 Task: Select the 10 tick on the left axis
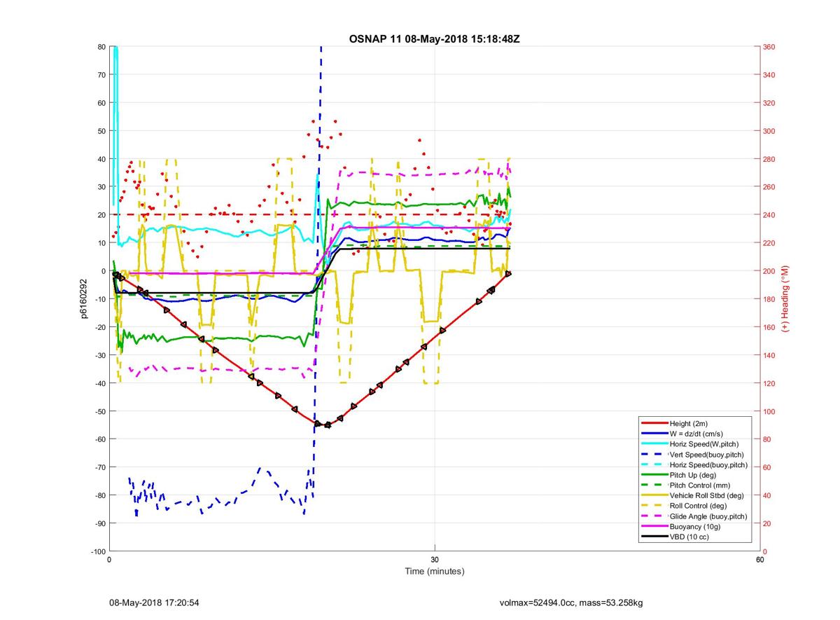pos(101,243)
